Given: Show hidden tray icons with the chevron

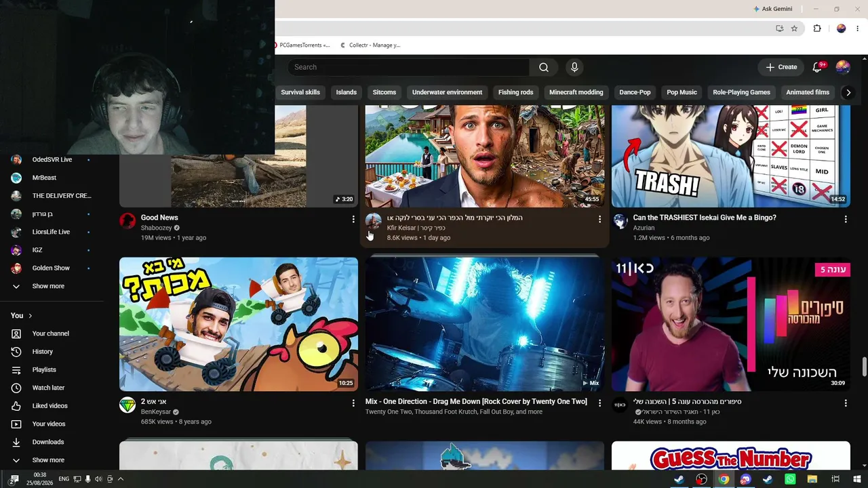Looking at the screenshot, I should point(121,479).
